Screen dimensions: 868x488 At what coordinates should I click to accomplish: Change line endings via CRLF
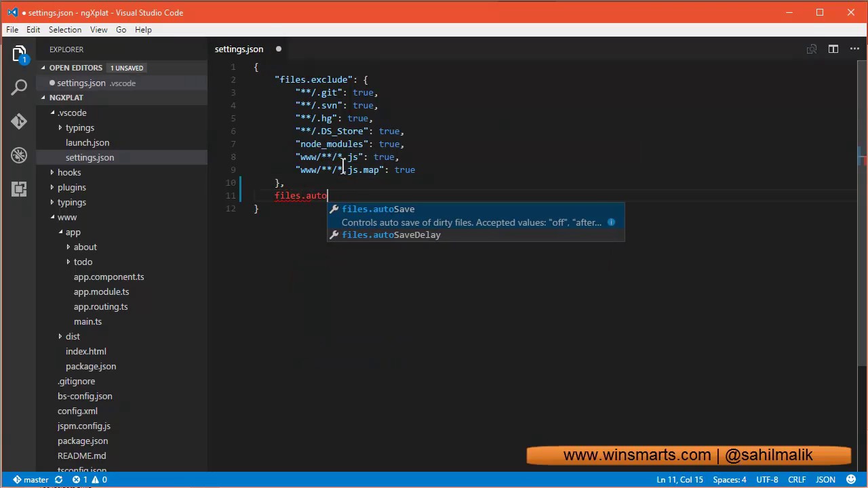point(797,480)
